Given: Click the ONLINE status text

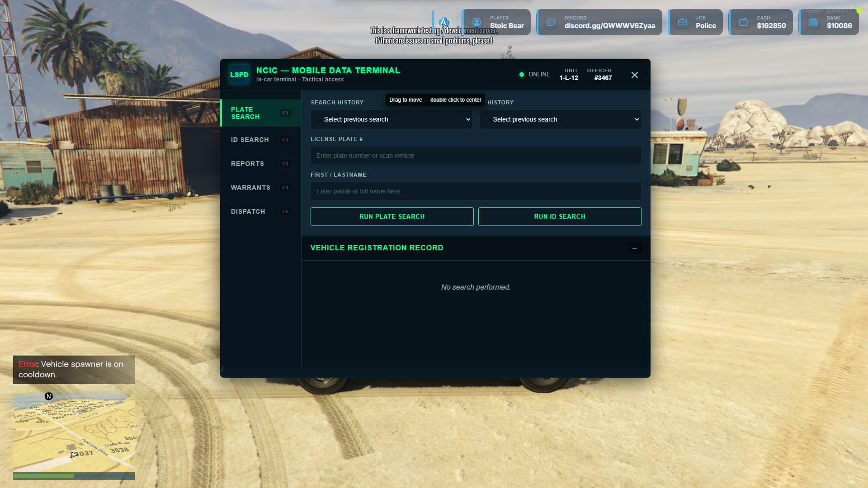Looking at the screenshot, I should pos(539,75).
